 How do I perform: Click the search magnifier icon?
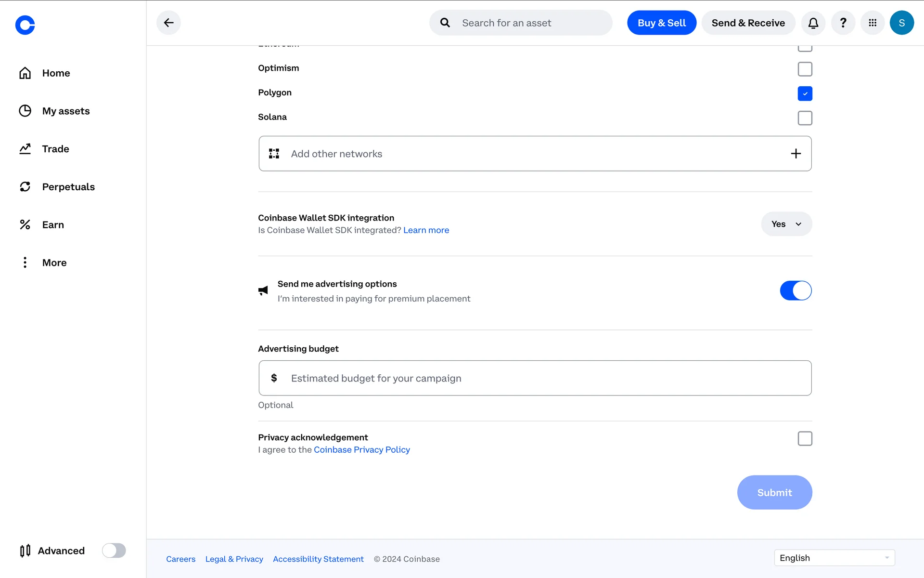(445, 23)
